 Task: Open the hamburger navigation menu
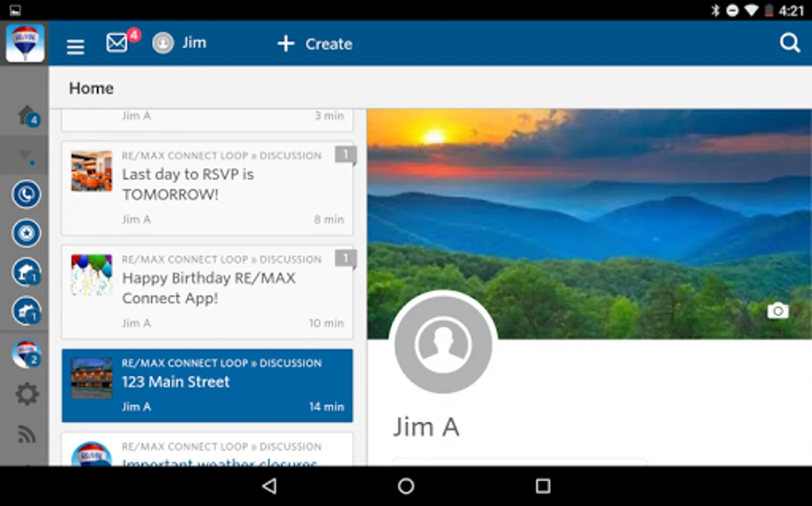pyautogui.click(x=75, y=47)
